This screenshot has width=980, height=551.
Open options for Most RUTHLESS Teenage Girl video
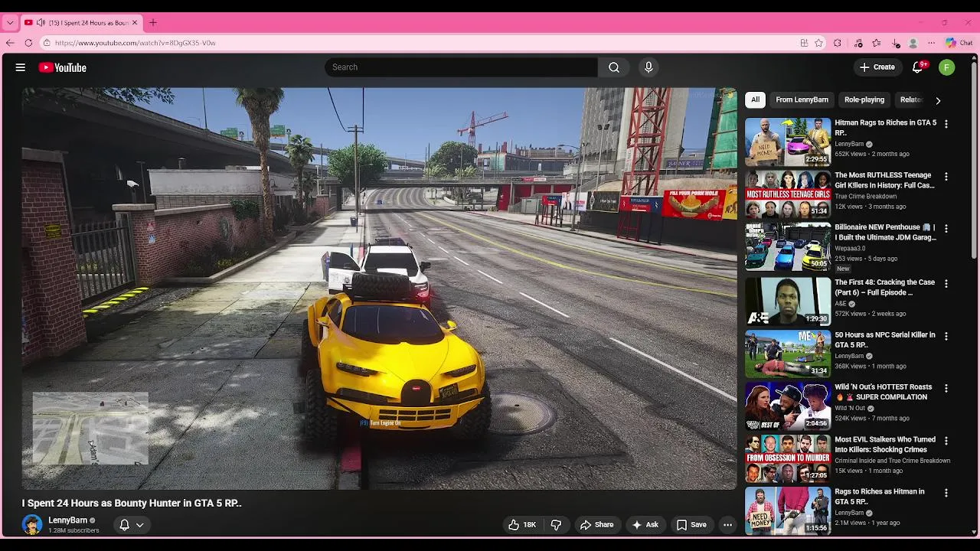946,177
